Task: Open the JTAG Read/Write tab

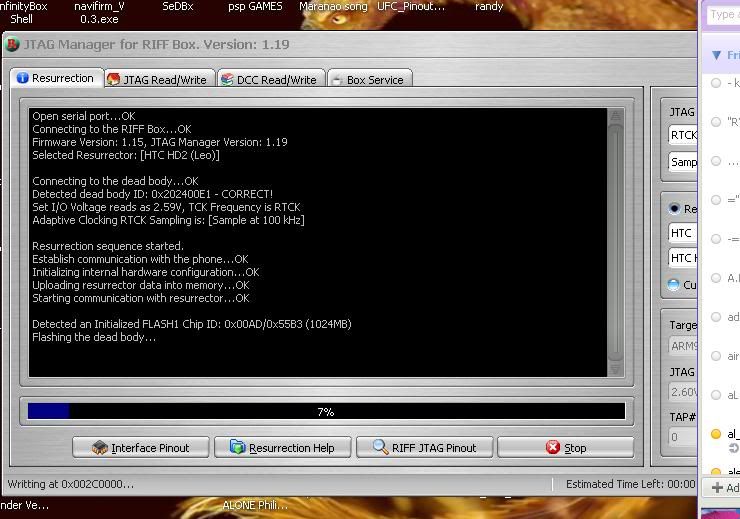Action: coord(159,79)
